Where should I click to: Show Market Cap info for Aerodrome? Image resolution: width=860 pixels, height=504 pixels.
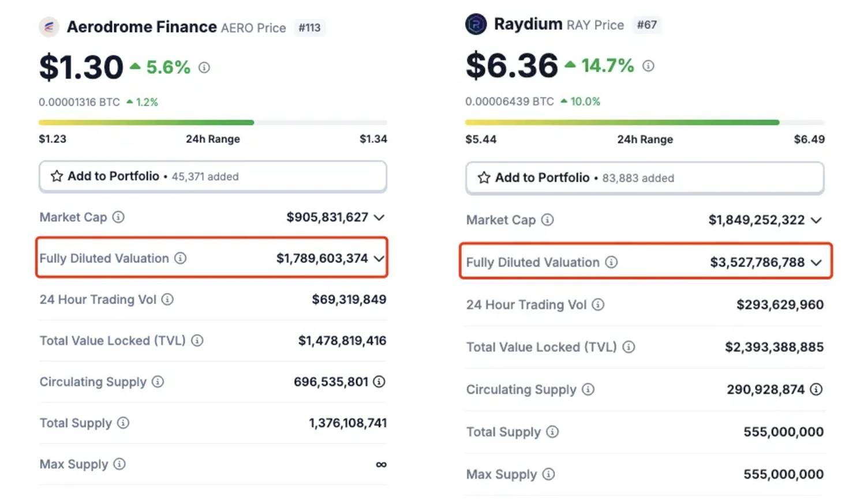coord(118,217)
